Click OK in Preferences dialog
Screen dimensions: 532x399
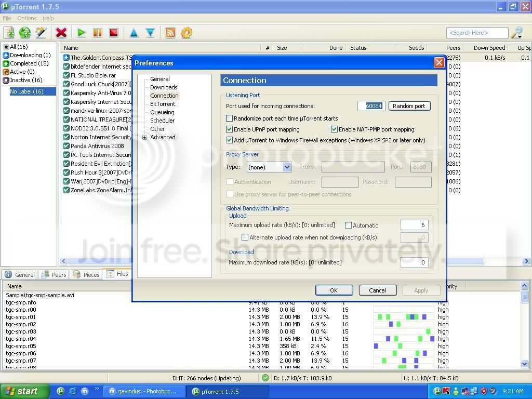(x=334, y=290)
